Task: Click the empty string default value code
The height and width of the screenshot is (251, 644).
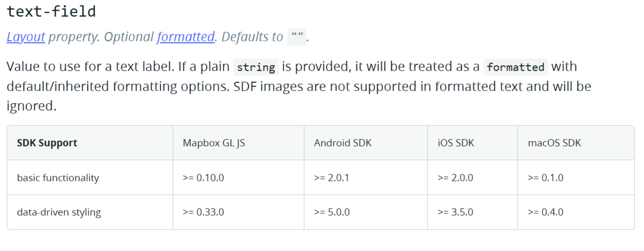Action: pos(297,37)
